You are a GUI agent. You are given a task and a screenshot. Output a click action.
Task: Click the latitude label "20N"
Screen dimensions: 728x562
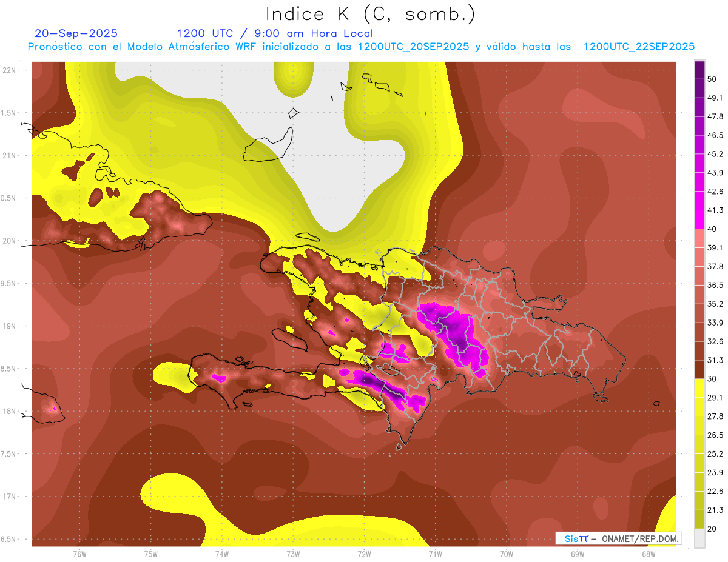10,241
